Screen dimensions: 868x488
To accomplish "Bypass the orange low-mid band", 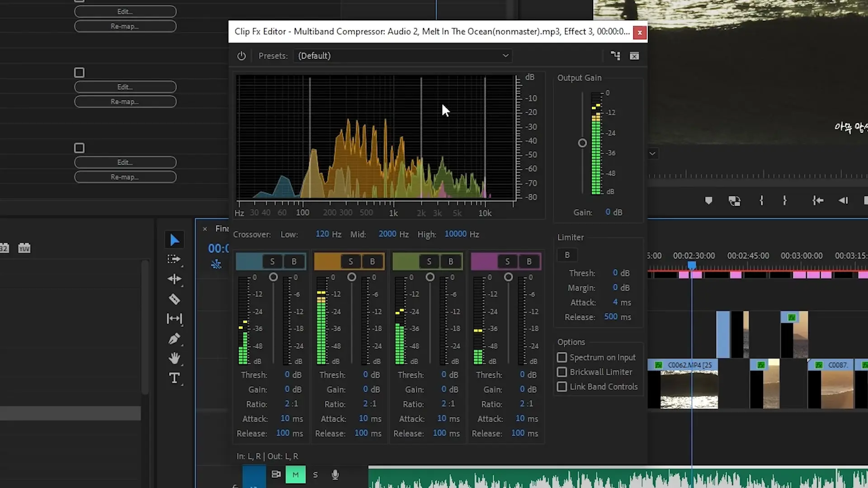I will click(x=372, y=262).
